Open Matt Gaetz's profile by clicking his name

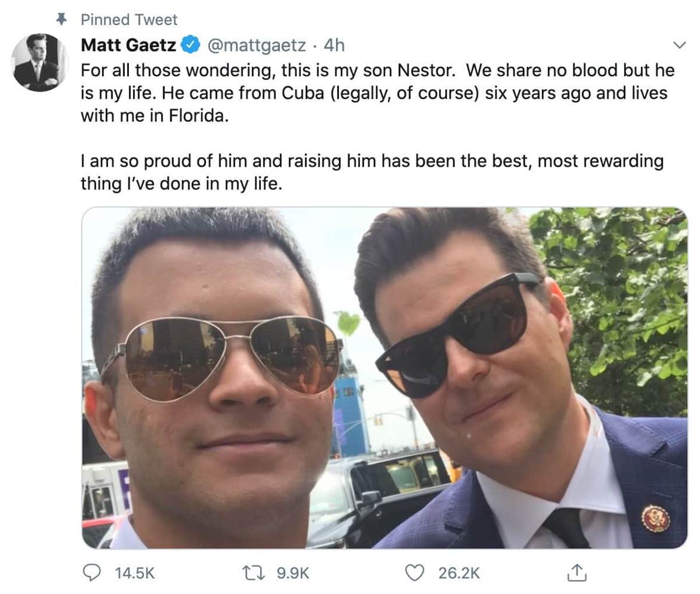pos(127,44)
